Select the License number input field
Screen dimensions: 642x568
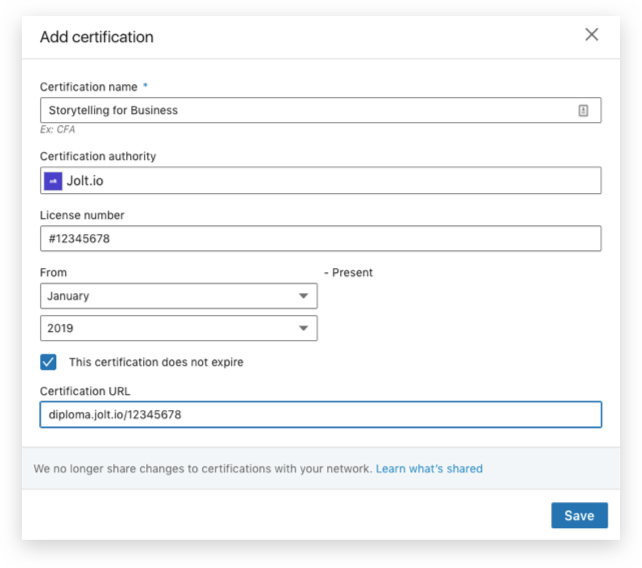(x=320, y=239)
